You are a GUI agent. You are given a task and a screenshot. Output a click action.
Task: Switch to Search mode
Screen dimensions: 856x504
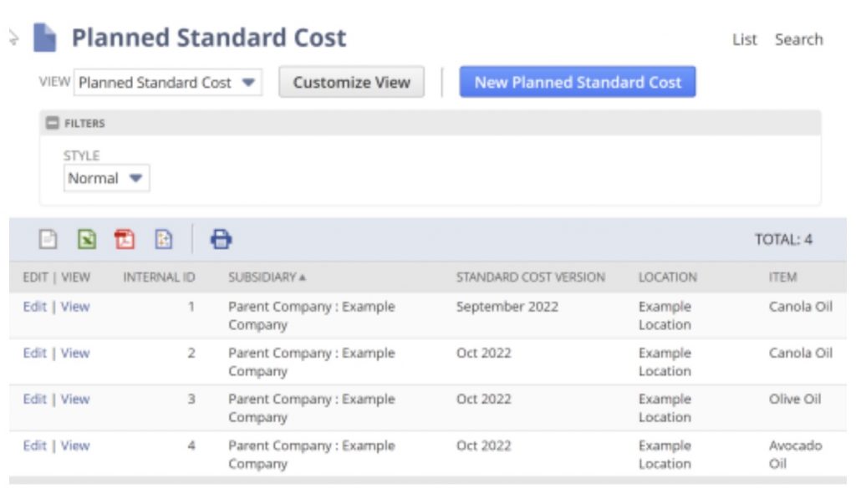[798, 38]
